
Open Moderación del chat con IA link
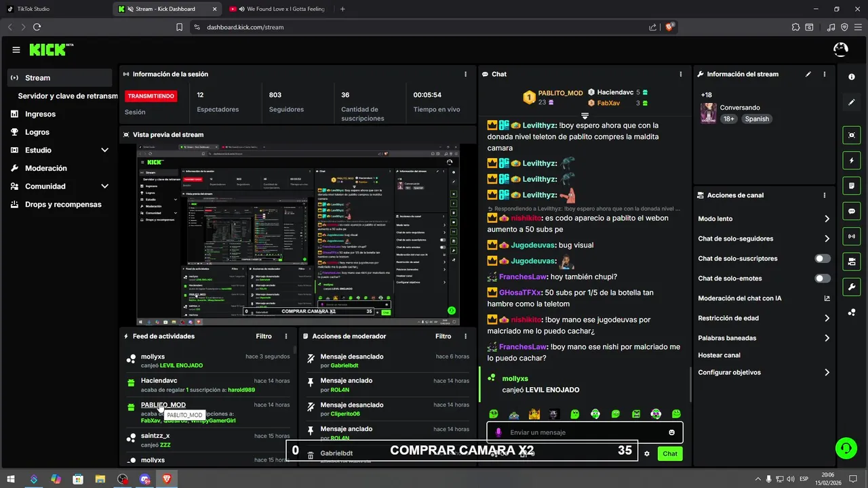(x=764, y=298)
